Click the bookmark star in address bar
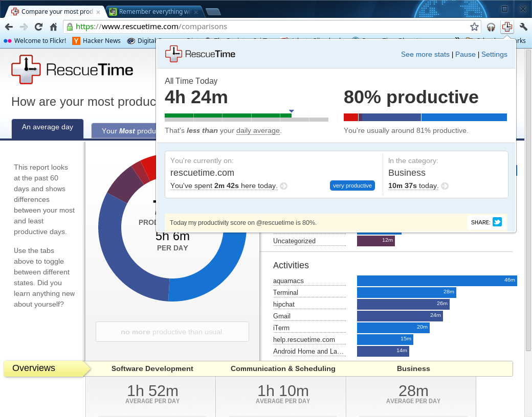The image size is (532, 417). (x=475, y=27)
